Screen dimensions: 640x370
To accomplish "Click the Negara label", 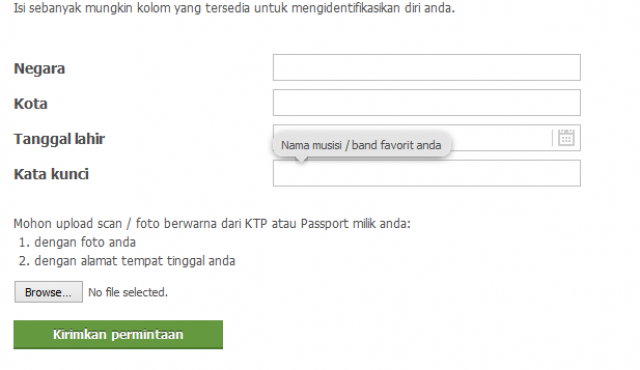I will coord(39,69).
